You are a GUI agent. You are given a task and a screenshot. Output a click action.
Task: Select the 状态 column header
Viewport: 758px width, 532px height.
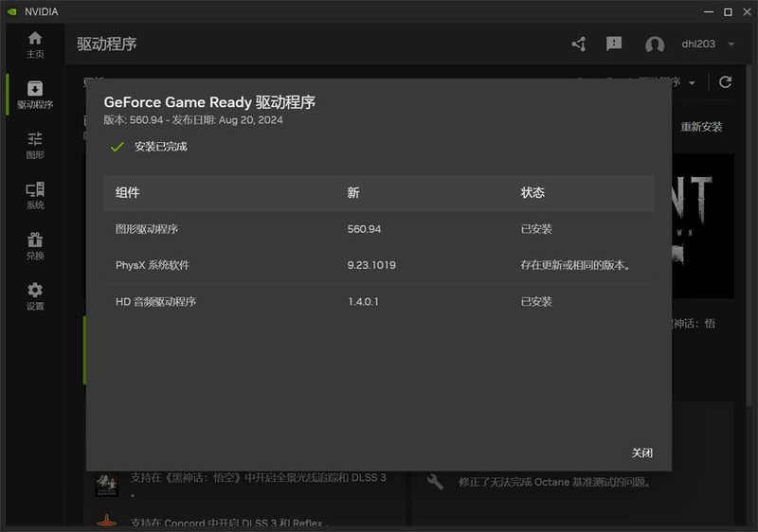pyautogui.click(x=532, y=192)
